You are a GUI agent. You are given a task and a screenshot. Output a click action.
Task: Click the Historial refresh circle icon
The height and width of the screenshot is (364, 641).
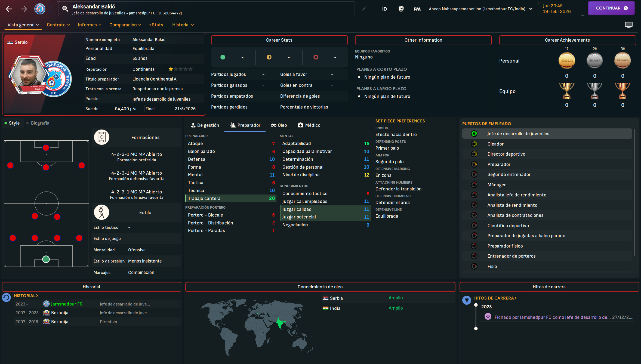[6, 297]
